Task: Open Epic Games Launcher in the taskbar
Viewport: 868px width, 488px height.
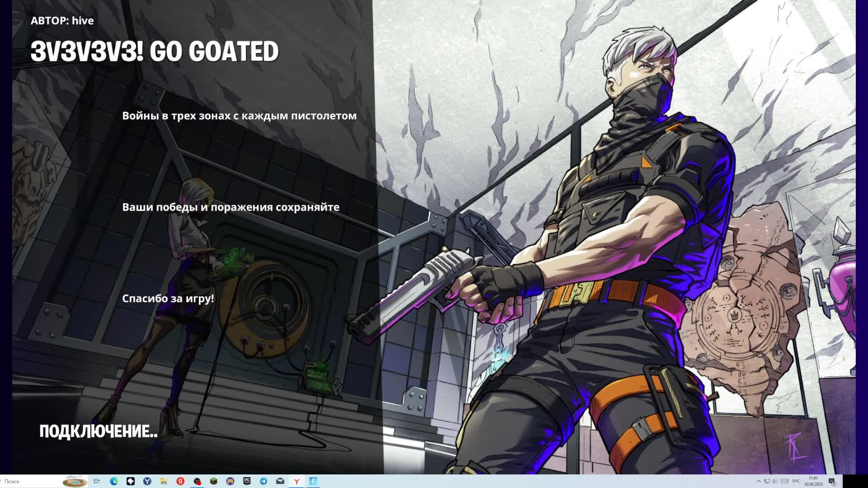Action: tap(247, 481)
